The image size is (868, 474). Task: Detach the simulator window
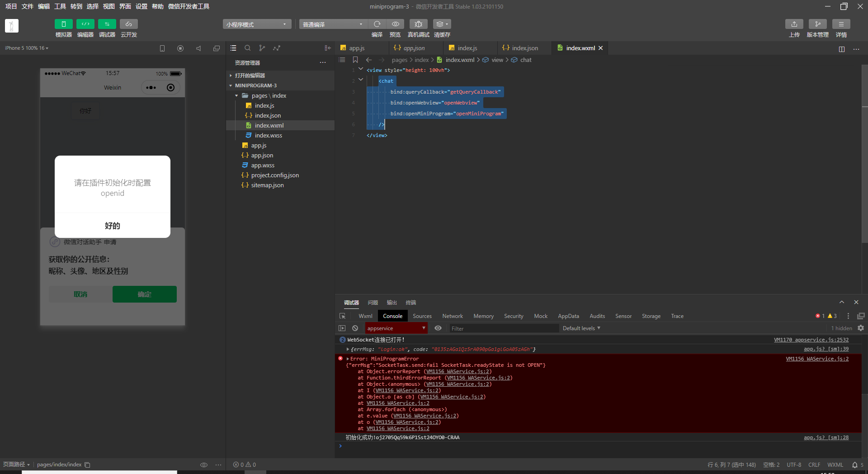coord(217,48)
